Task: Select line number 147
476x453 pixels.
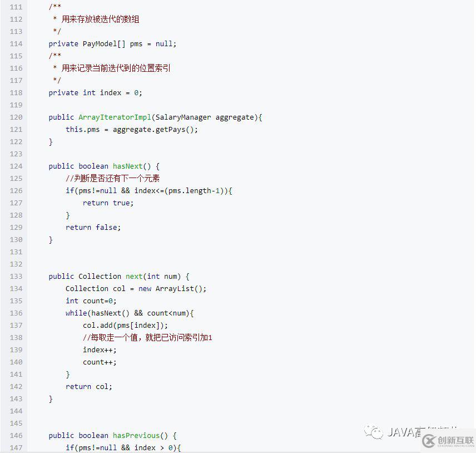Action: pos(16,447)
